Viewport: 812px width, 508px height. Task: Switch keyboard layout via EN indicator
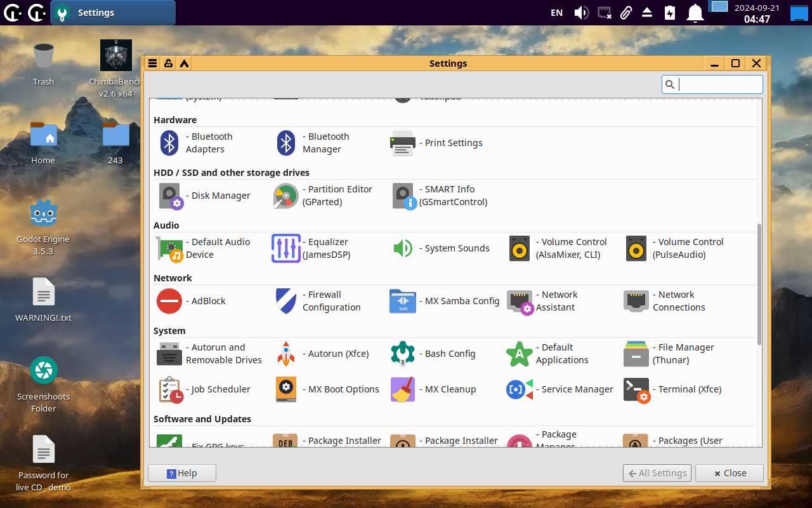(x=556, y=13)
